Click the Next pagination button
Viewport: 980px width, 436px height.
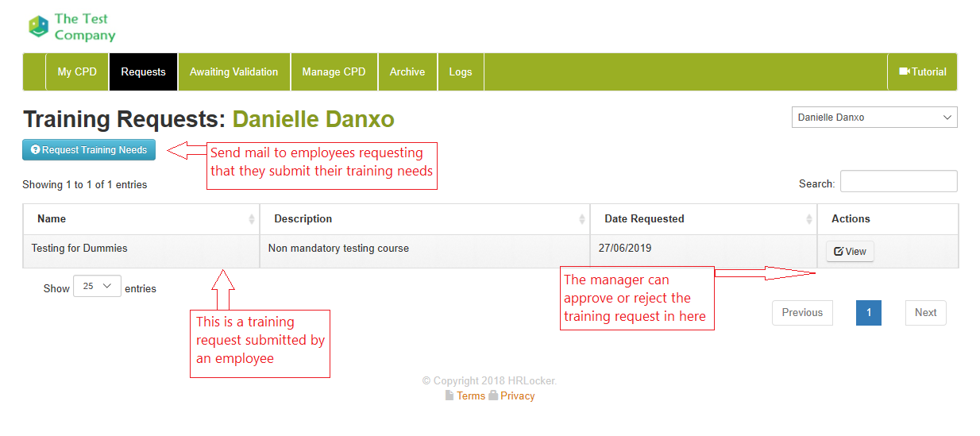coord(925,313)
